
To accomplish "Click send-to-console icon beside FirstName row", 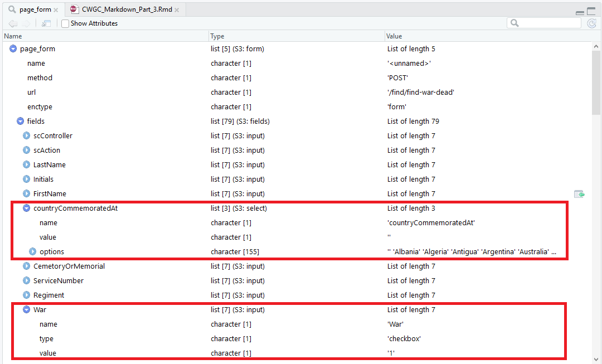I will pos(579,194).
